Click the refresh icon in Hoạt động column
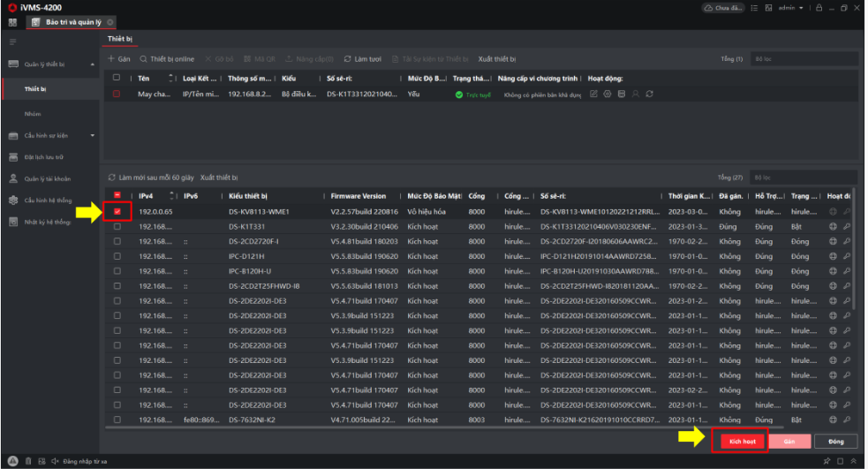868x469 pixels. [x=650, y=94]
